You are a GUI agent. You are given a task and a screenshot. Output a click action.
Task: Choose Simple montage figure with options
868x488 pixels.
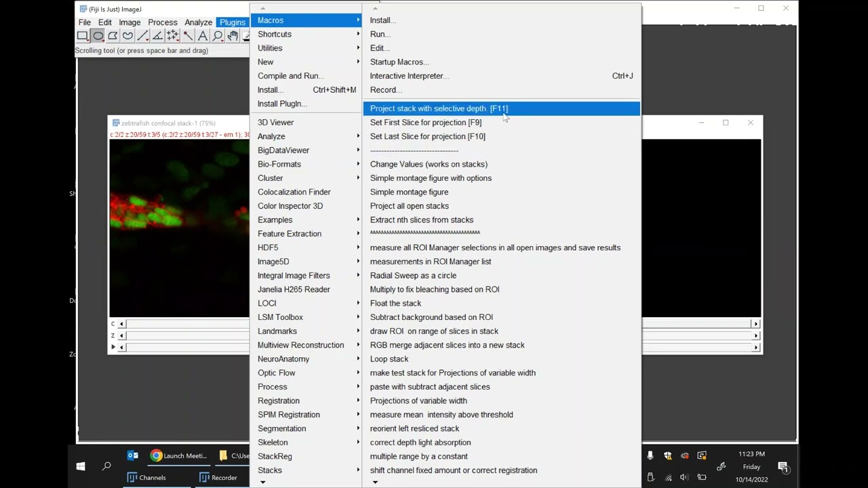(501, 178)
